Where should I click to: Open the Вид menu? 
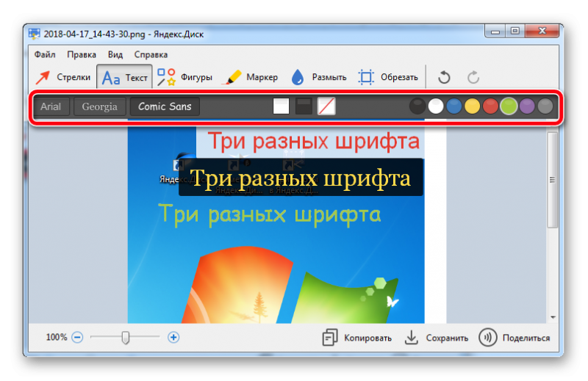[x=115, y=55]
